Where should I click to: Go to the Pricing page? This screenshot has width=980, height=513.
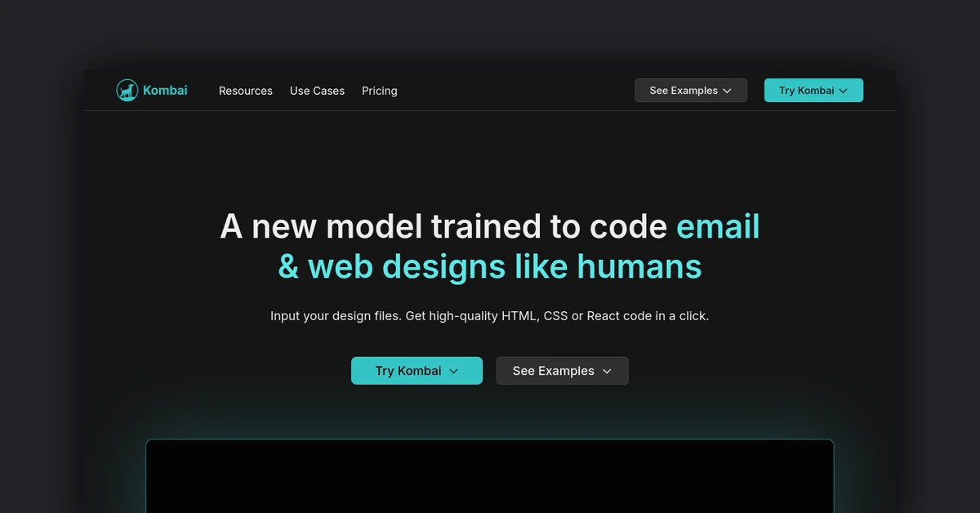[380, 91]
